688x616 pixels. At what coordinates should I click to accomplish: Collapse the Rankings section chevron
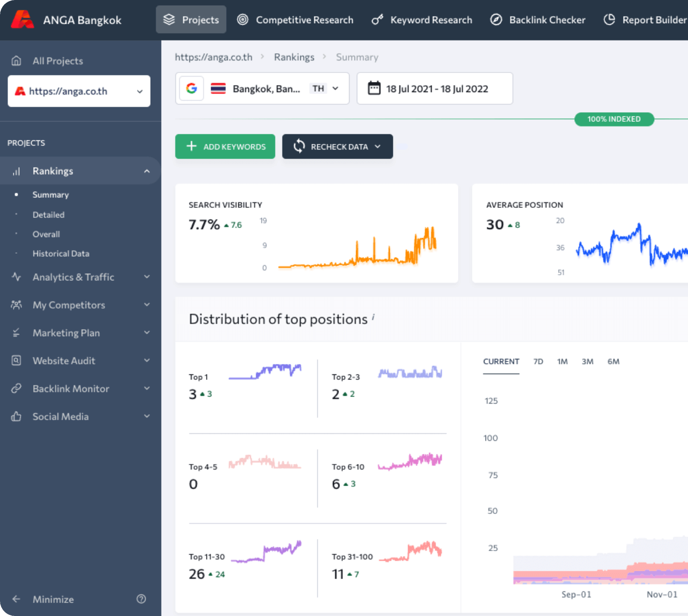147,171
